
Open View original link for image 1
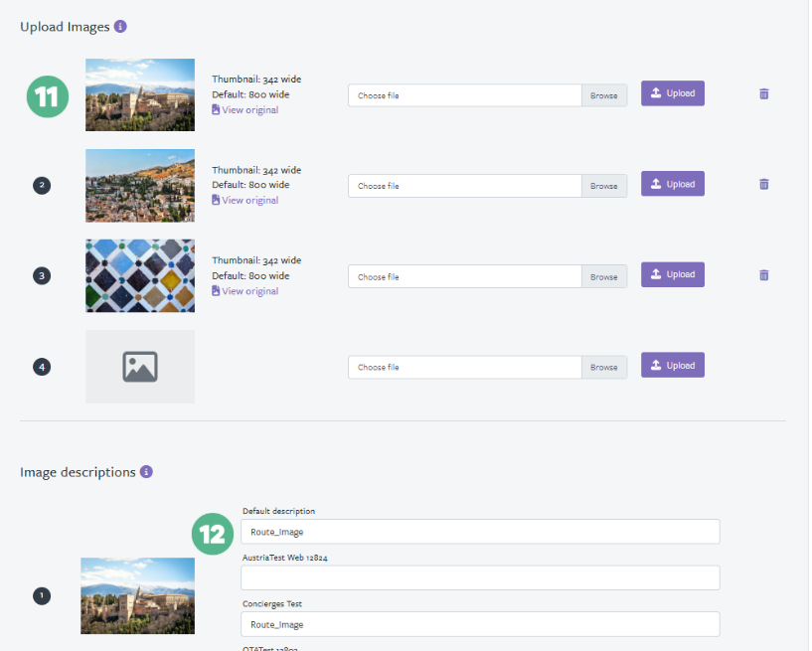(x=248, y=110)
